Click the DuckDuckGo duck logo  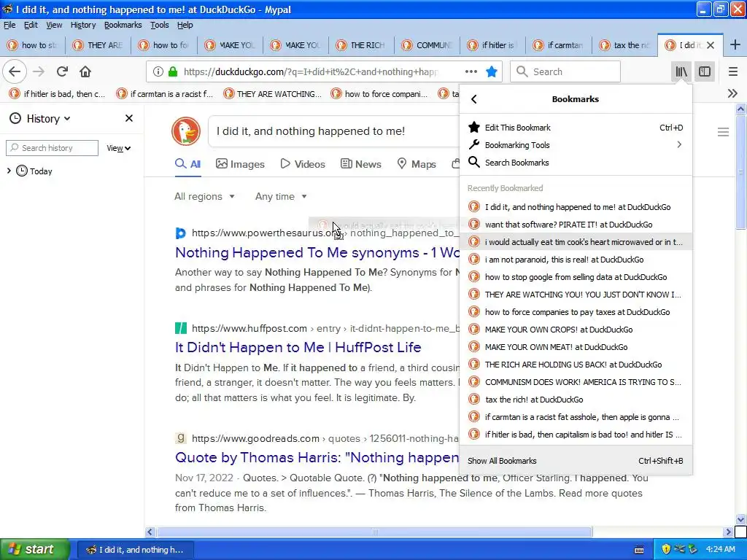coord(186,131)
